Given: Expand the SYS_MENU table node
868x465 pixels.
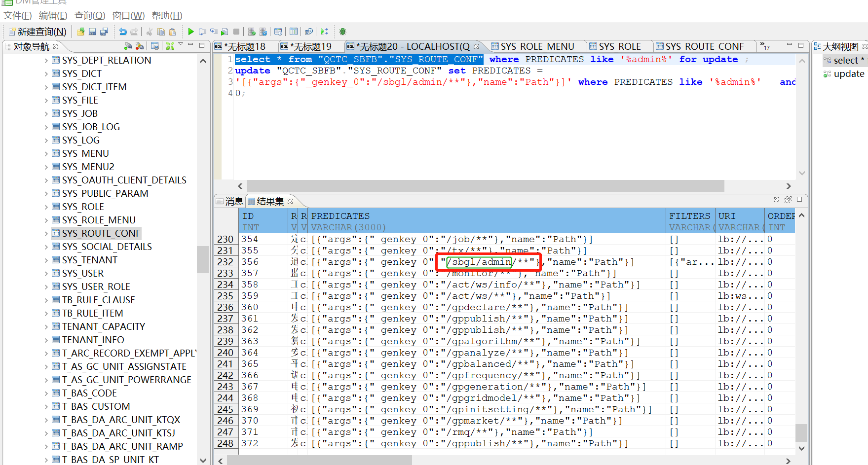Looking at the screenshot, I should (46, 154).
